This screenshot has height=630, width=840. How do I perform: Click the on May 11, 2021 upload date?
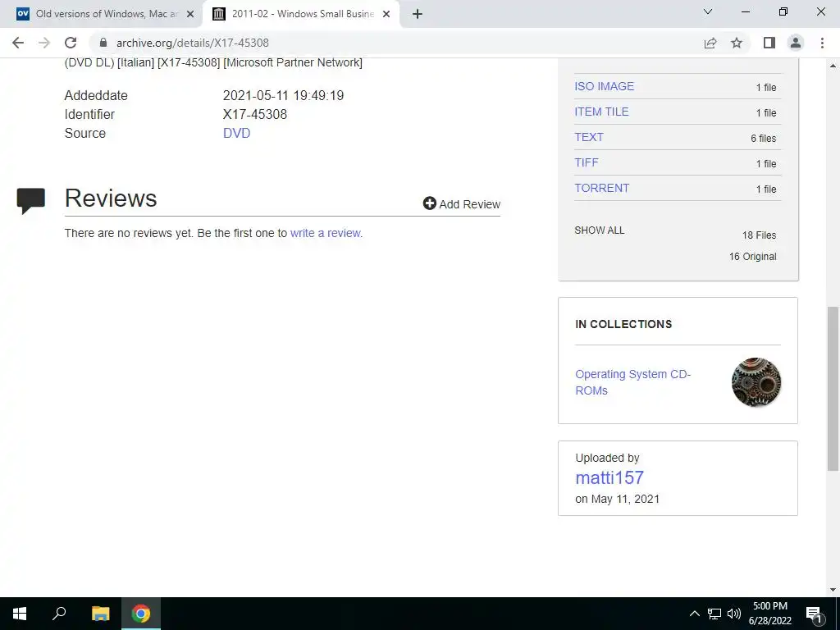tap(617, 499)
